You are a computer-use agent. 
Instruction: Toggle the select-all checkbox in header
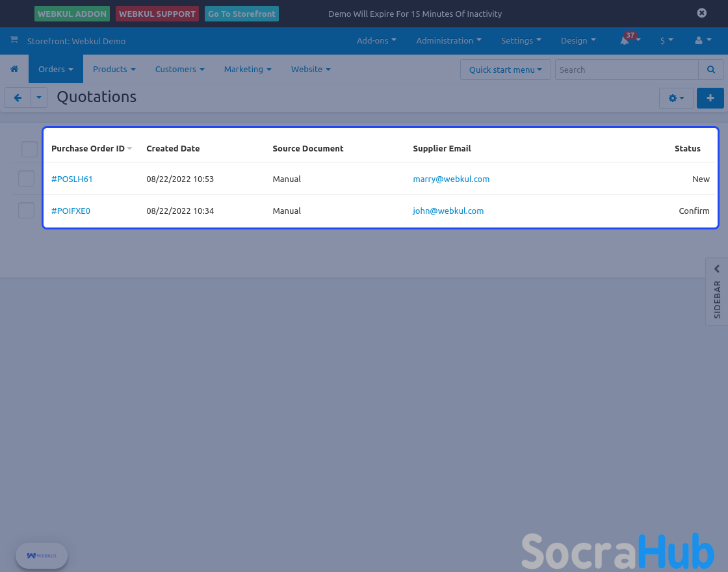click(30, 149)
